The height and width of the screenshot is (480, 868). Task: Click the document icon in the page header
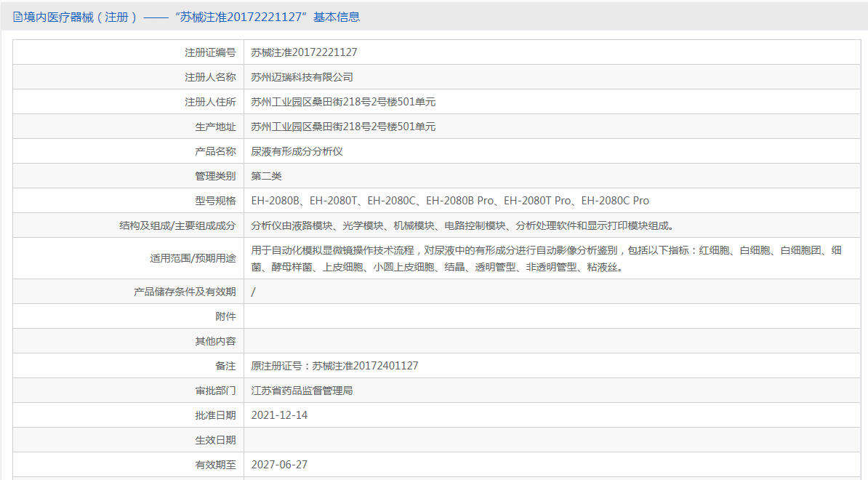[17, 17]
